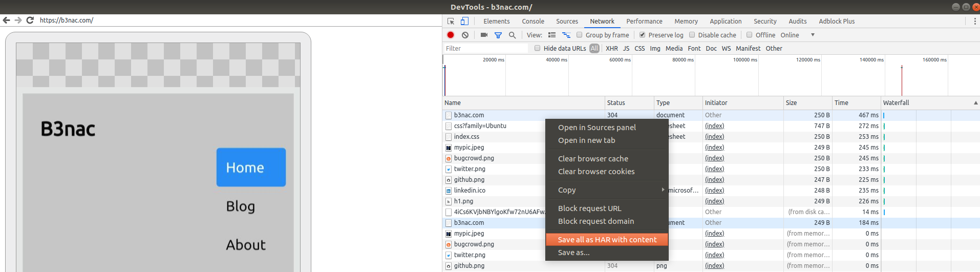Choose Open in Sources panel

pyautogui.click(x=607, y=128)
